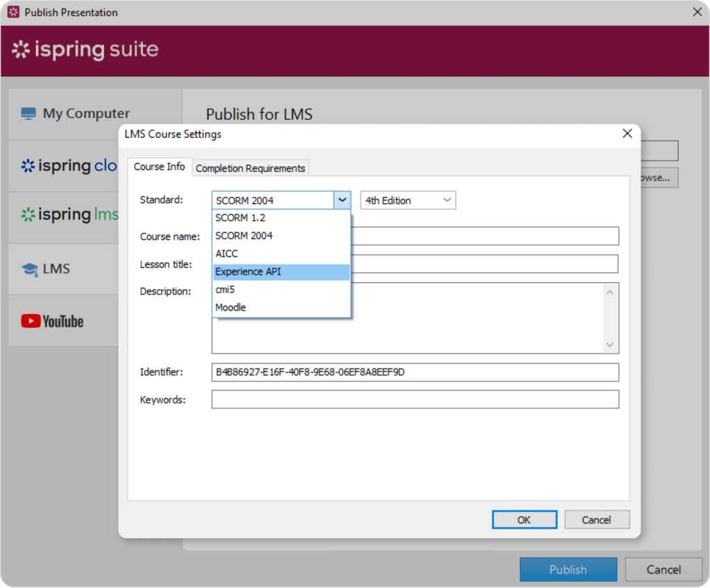This screenshot has width=710, height=588.
Task: Click the blue Publish button
Action: click(569, 569)
